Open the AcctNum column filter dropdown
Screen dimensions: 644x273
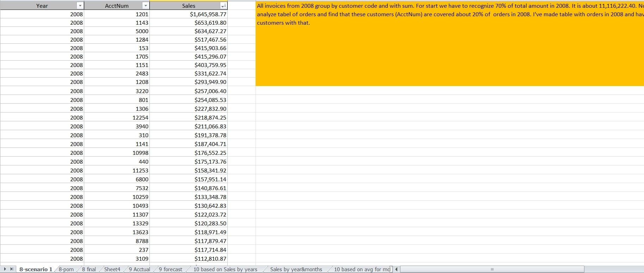(x=146, y=6)
